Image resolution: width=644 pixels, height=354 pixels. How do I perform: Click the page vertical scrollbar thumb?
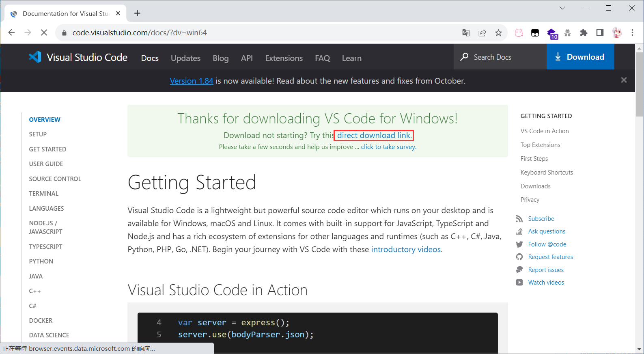click(639, 84)
